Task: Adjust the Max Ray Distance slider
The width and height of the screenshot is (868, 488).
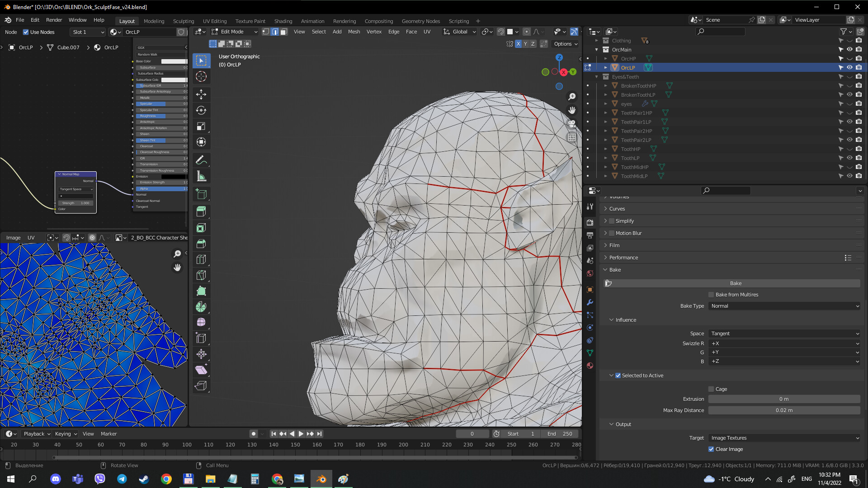Action: tap(784, 410)
